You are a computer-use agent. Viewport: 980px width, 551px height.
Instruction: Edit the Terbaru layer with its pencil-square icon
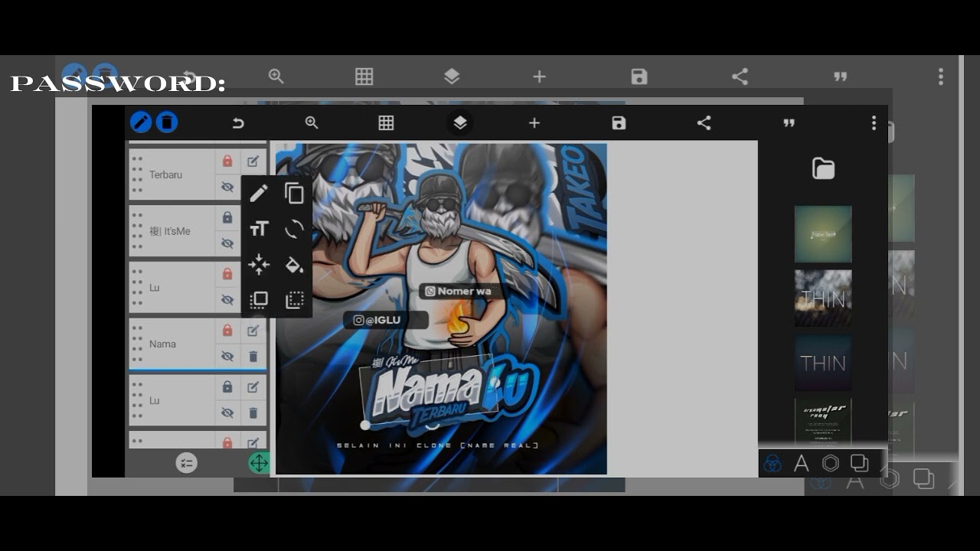click(x=253, y=161)
